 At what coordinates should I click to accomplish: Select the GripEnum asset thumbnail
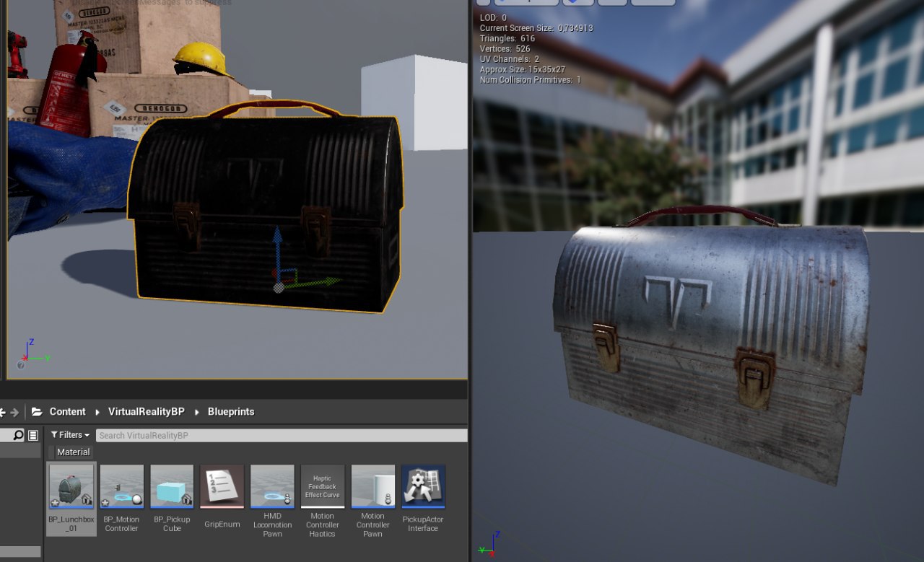point(222,487)
